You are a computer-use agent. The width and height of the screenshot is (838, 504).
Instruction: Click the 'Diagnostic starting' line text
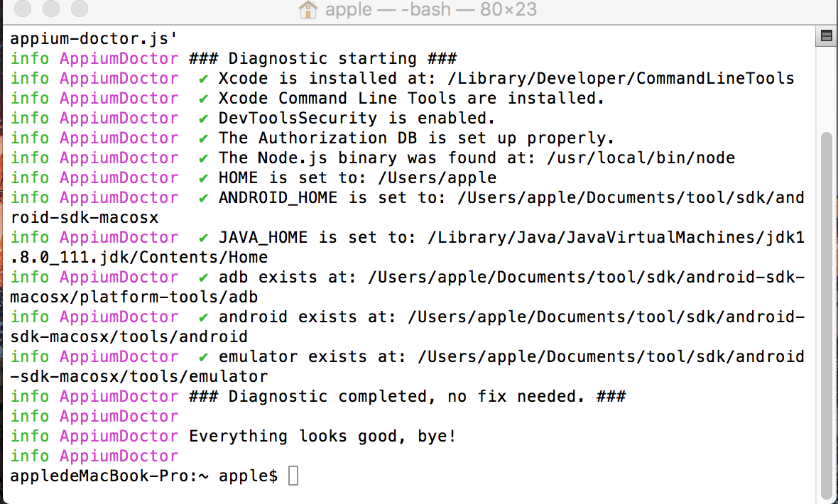pos(323,58)
